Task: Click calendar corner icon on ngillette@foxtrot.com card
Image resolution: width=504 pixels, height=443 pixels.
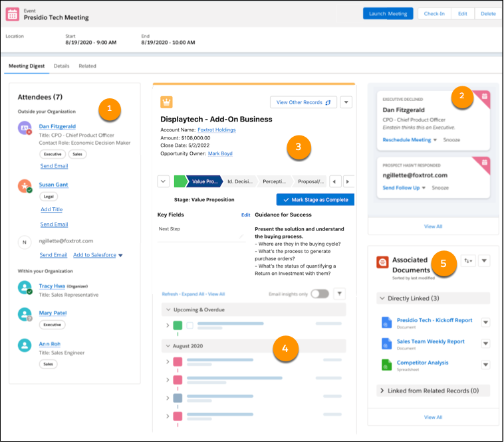Action: pos(485,163)
